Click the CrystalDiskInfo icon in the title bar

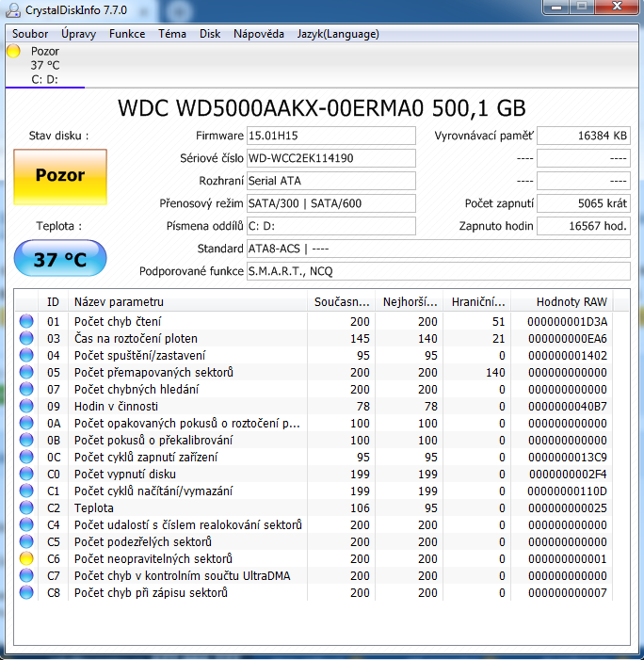click(x=12, y=11)
